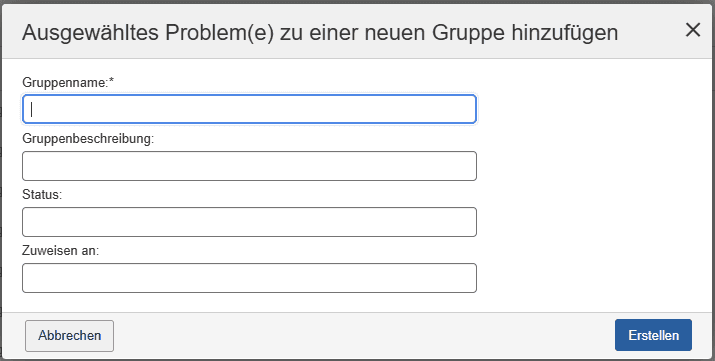Screen dimensions: 715x361
Task: Click the required asterisk next to Gruppenname
Action: coord(111,81)
